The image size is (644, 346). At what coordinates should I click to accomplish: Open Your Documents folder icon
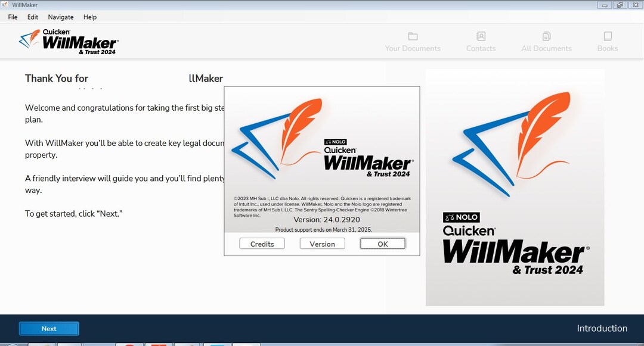click(413, 36)
